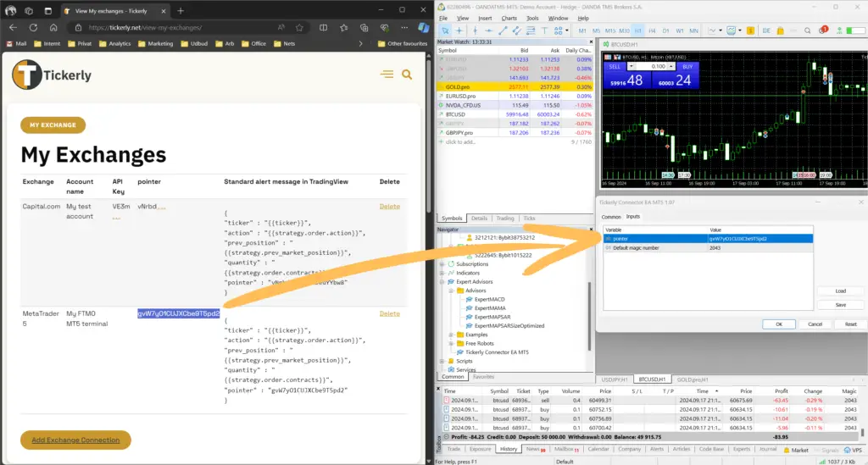Open the chart type dropdown arrow in toolbar
The image size is (868, 465).
(721, 30)
